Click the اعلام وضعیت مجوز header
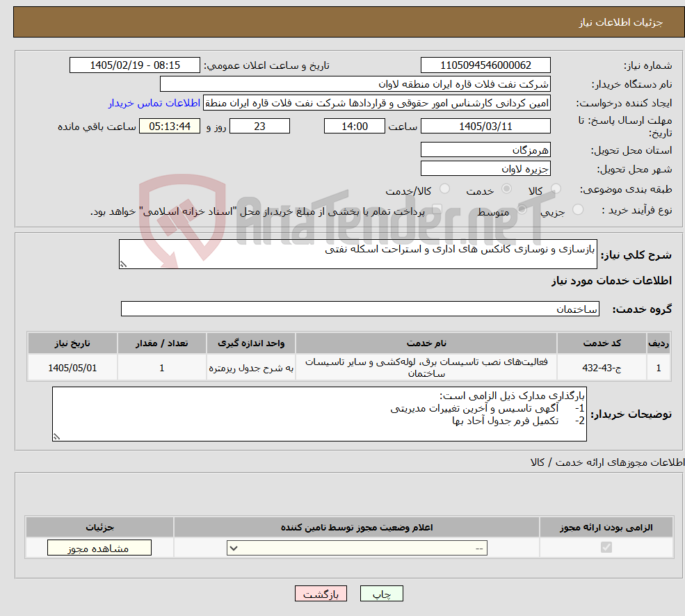 click(x=357, y=528)
